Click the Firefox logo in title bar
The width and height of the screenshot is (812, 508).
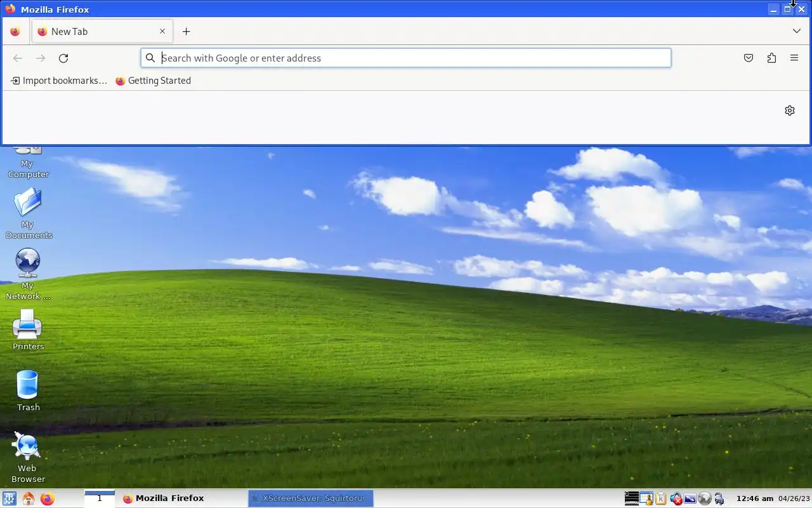click(10, 9)
